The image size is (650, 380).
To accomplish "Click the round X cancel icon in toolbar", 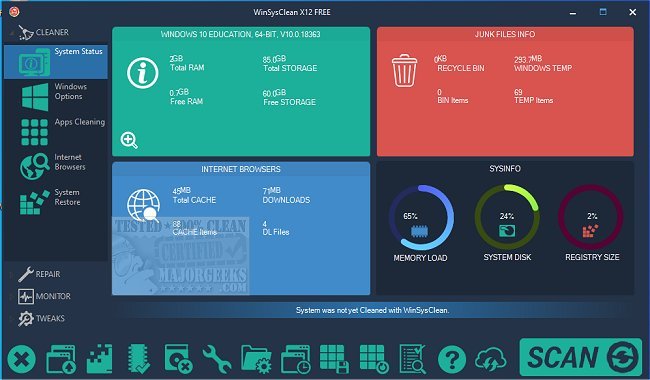I will pyautogui.click(x=22, y=359).
